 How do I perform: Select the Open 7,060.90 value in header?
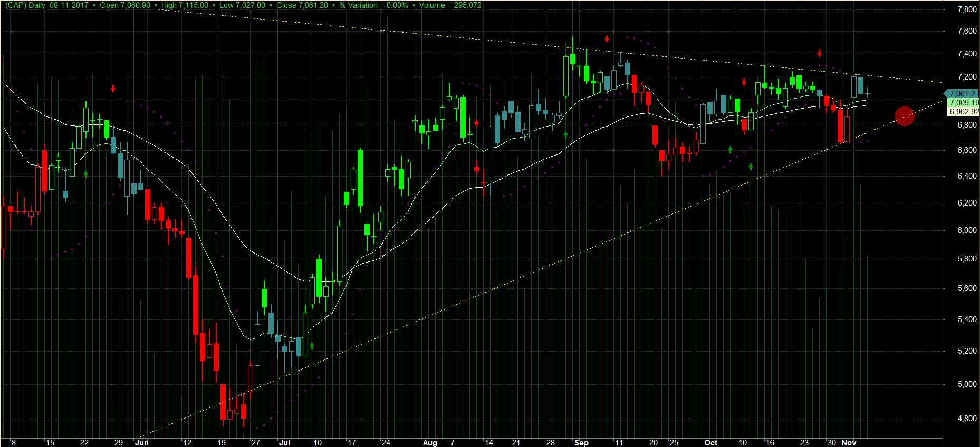(x=125, y=5)
